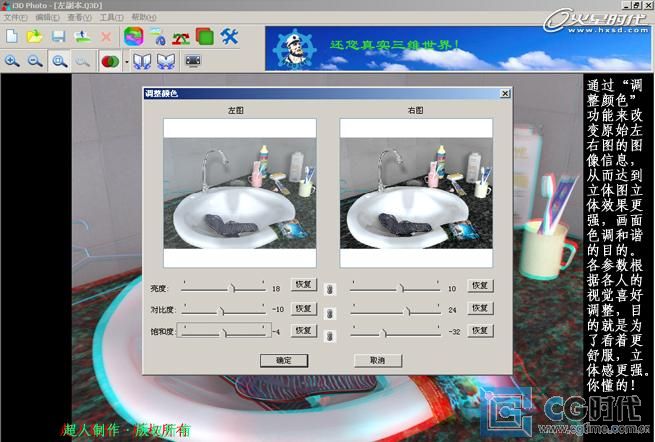Click the zoom out magnifier
The image size is (655, 442).
(x=35, y=61)
